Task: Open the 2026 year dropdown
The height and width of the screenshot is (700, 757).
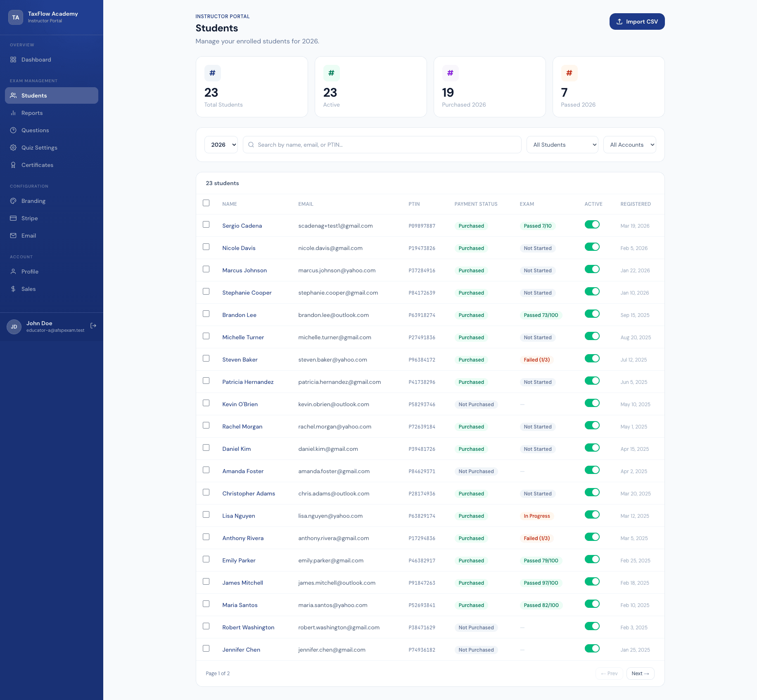Action: 221,145
